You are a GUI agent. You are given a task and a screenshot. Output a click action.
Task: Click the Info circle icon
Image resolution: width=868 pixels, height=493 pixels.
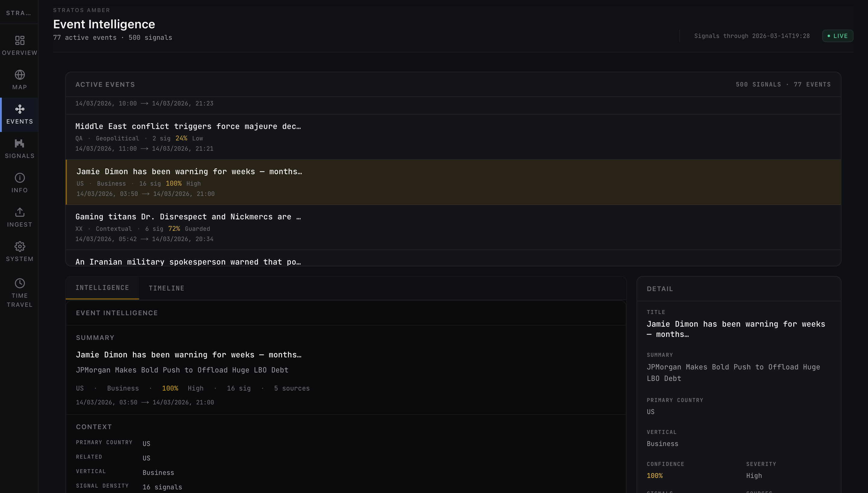(20, 178)
